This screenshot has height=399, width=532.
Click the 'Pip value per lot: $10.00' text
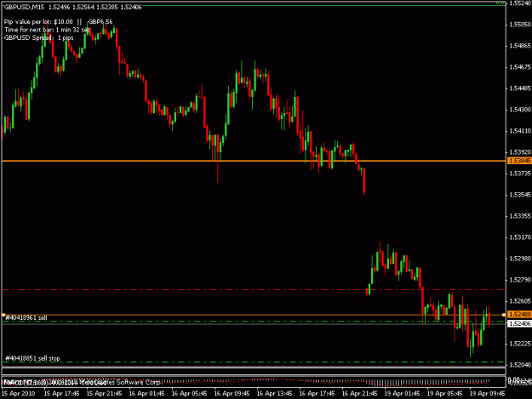click(38, 22)
